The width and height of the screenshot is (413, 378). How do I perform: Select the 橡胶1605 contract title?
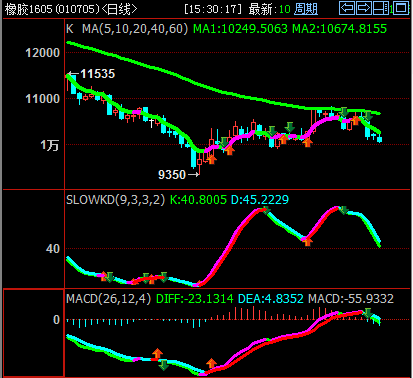point(29,9)
